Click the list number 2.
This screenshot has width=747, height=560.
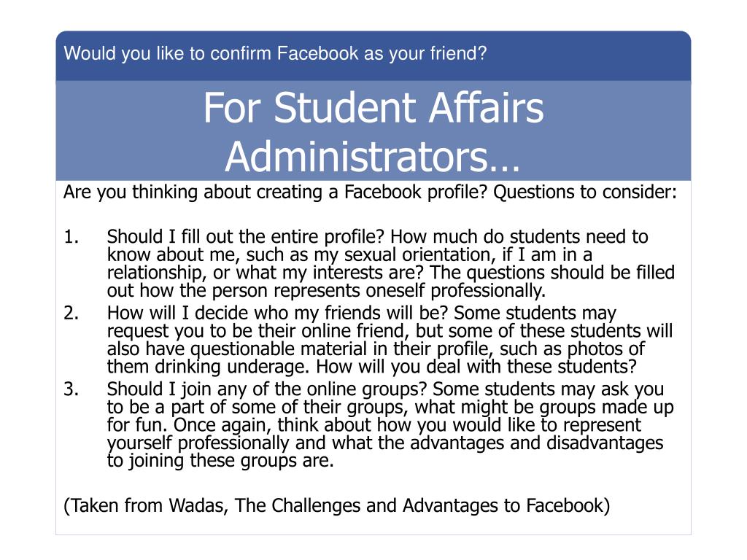(x=71, y=313)
